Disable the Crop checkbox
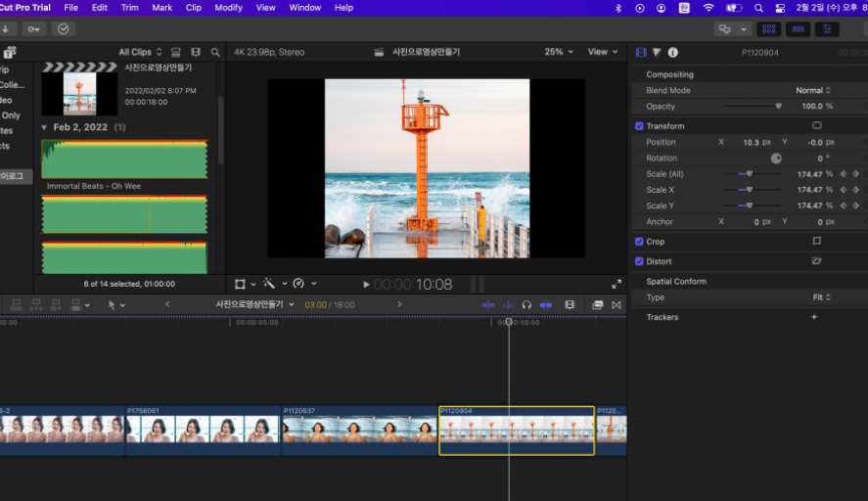 (639, 242)
